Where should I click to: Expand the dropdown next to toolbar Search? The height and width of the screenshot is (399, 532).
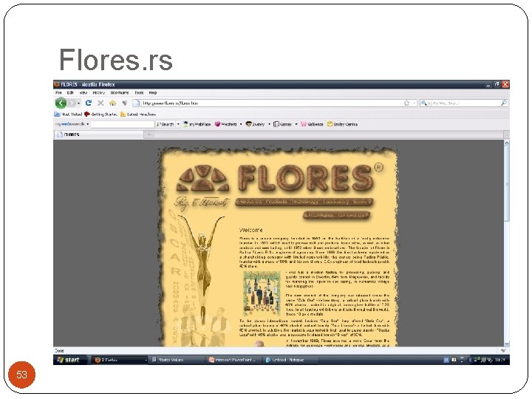point(179,124)
